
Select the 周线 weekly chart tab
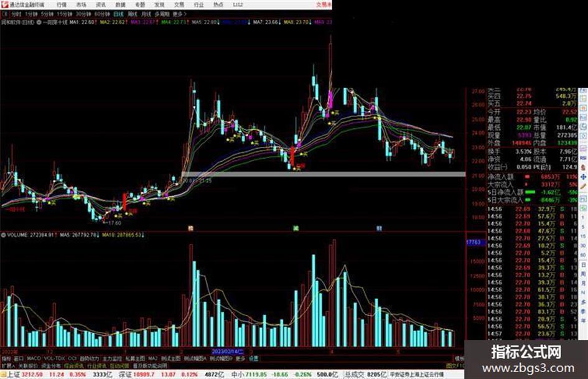[133, 14]
